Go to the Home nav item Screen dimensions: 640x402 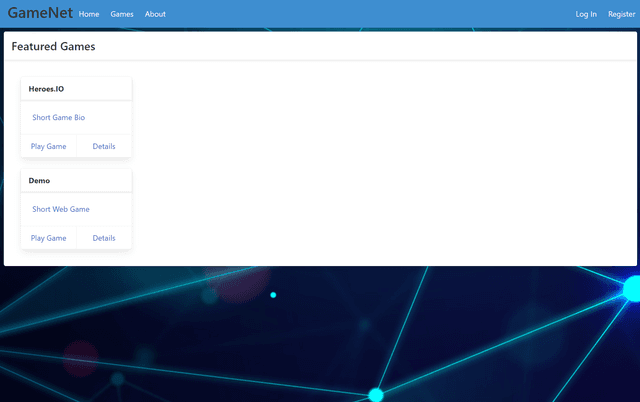89,14
